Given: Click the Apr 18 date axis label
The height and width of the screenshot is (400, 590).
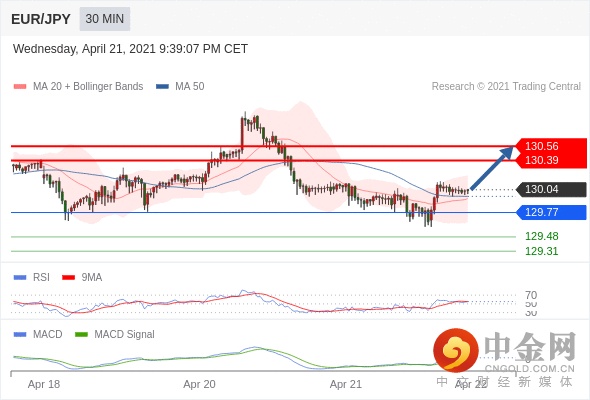Looking at the screenshot, I should [44, 384].
